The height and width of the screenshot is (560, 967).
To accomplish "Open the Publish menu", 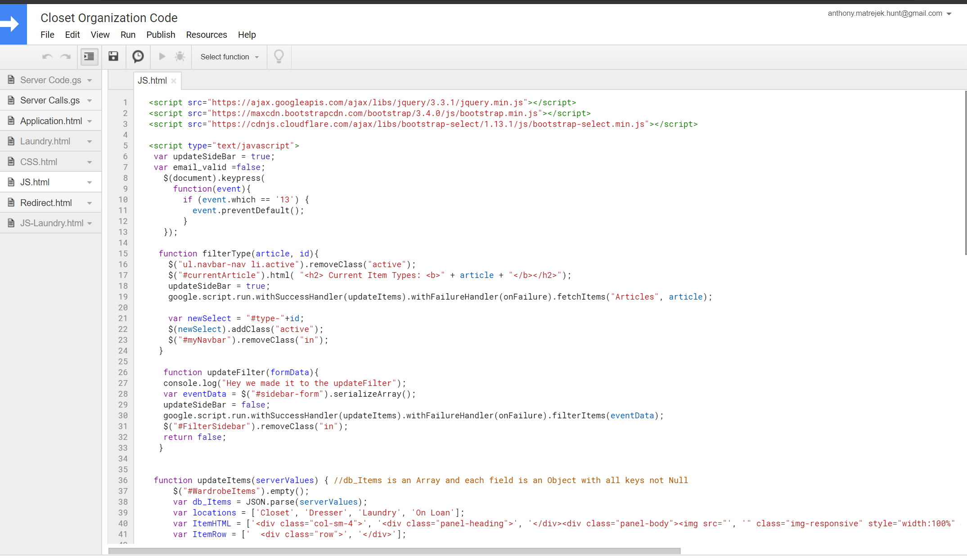I will coord(160,35).
